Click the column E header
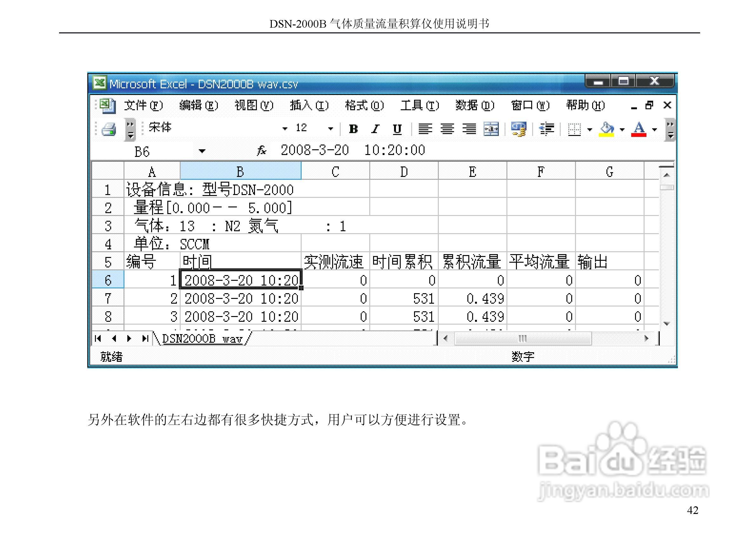This screenshot has width=756, height=533. point(472,172)
